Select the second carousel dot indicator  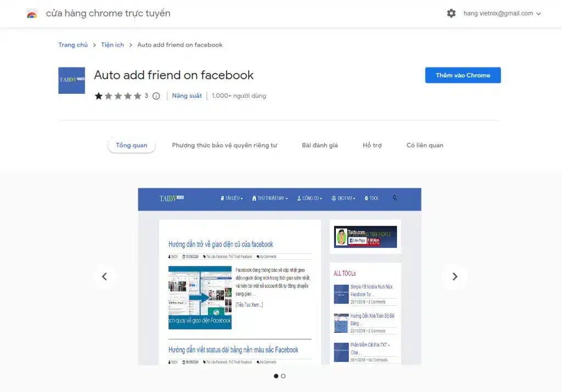click(283, 376)
